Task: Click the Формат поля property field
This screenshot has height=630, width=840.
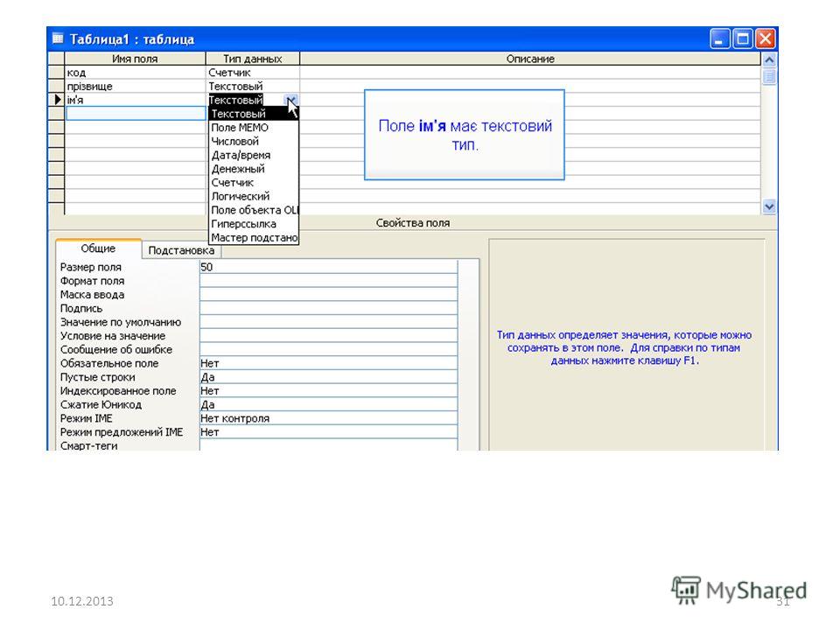Action: pos(328,281)
